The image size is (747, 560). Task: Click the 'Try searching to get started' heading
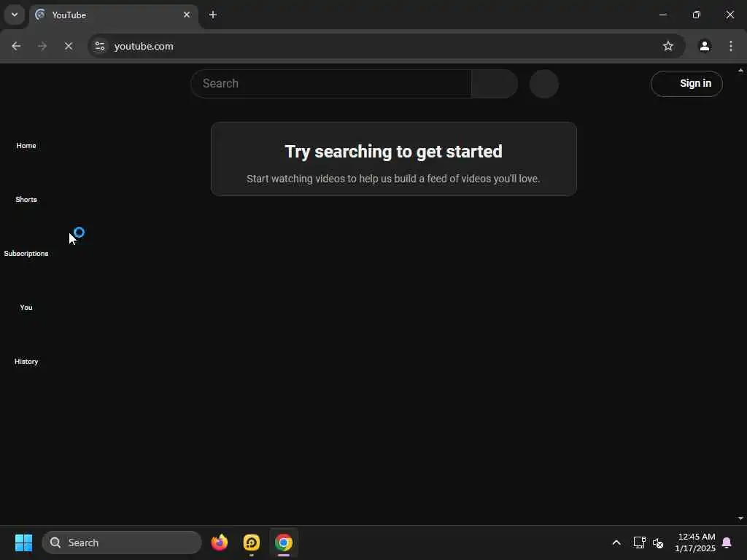(x=393, y=152)
